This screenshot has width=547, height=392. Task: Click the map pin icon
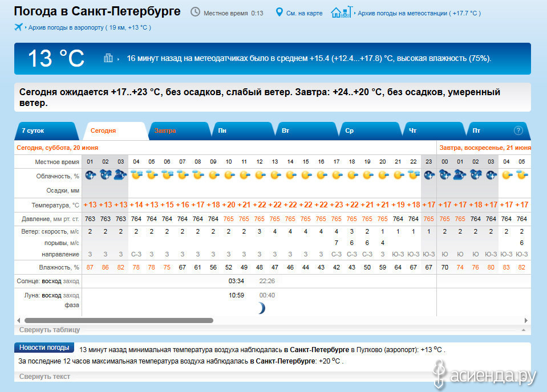[x=279, y=12]
